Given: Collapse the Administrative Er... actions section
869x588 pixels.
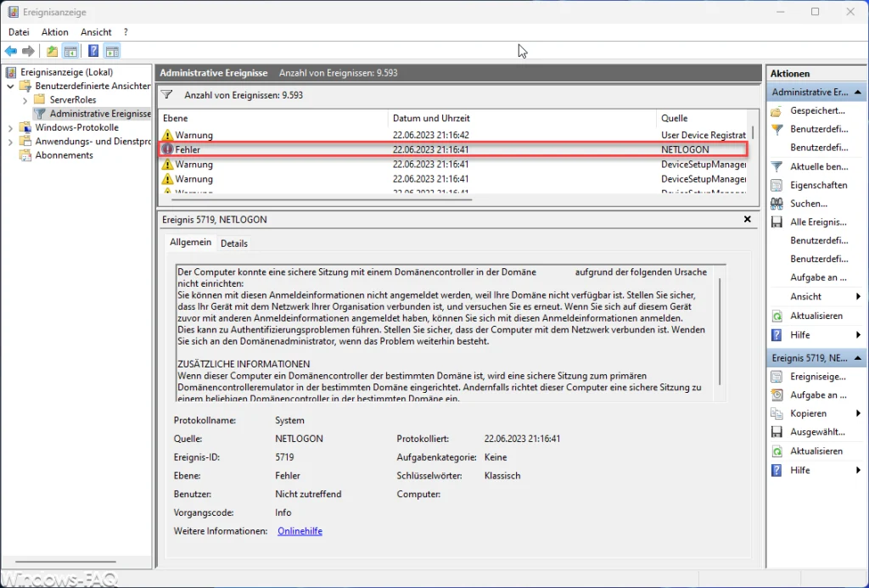Looking at the screenshot, I should click(857, 92).
